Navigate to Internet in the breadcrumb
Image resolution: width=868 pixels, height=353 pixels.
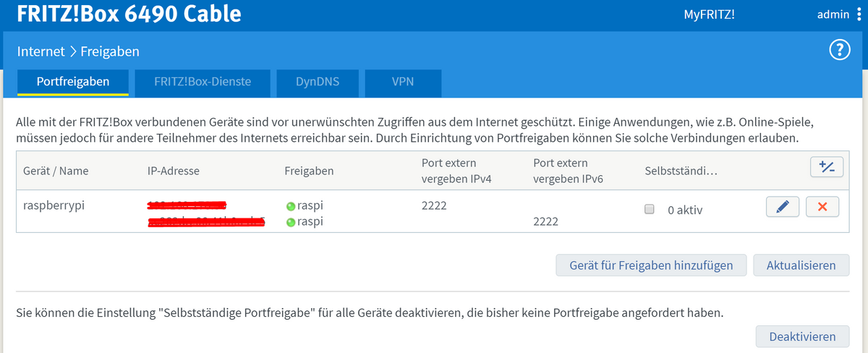point(41,51)
